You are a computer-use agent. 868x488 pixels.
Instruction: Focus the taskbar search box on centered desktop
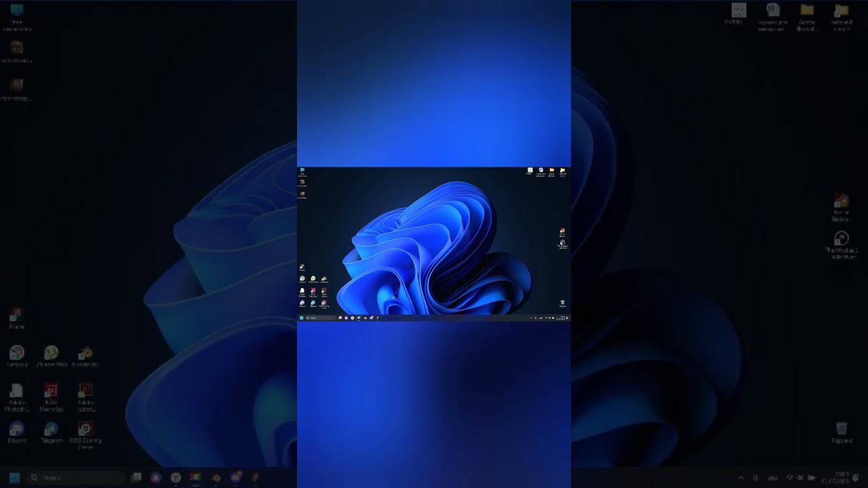[x=321, y=318]
